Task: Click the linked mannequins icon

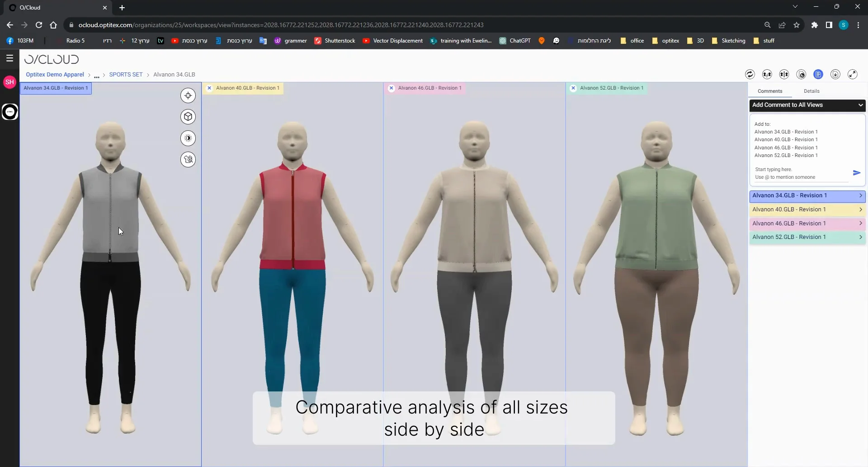Action: point(767,75)
